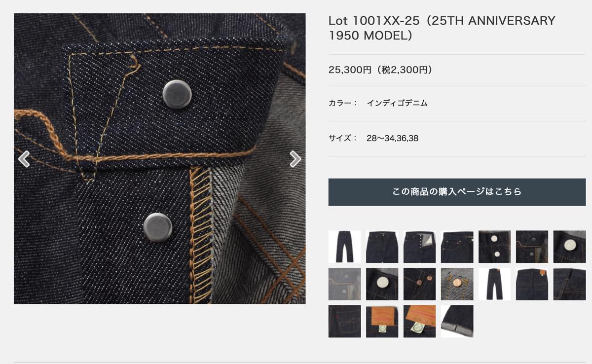This screenshot has height=364, width=592.
Task: Select the full back view jeans thumbnail
Action: pyautogui.click(x=494, y=284)
